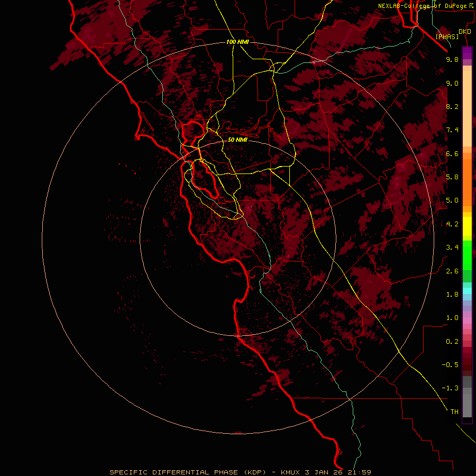Click the '50 NMI' range ring label
476x476 pixels.
[237, 140]
